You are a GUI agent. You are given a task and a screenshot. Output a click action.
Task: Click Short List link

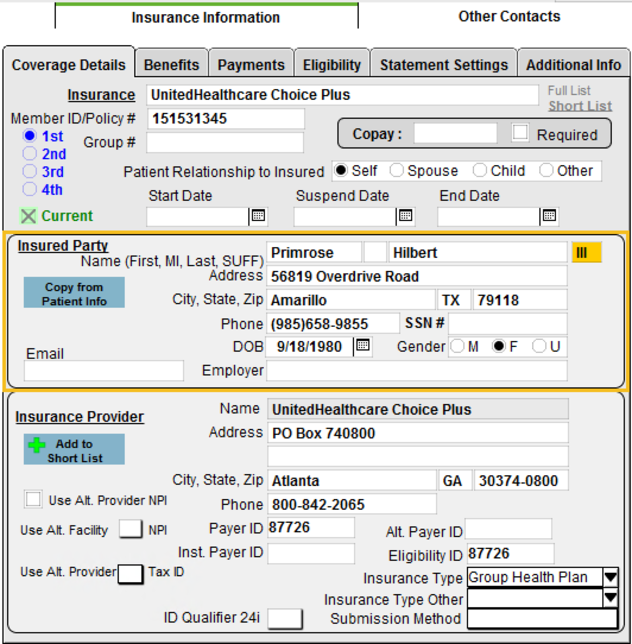[580, 106]
